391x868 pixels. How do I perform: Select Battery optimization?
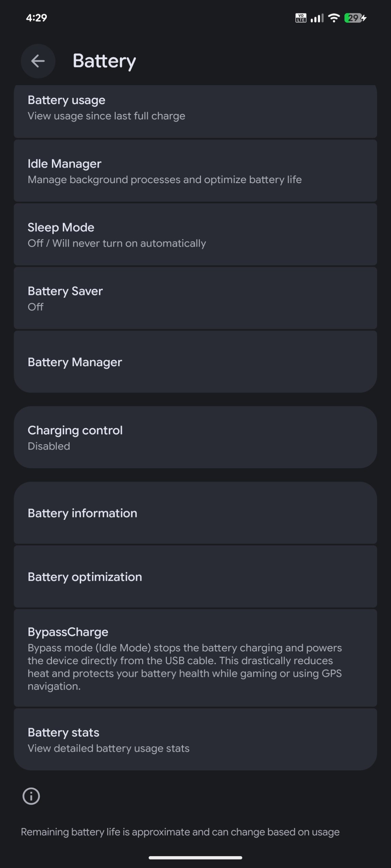195,577
